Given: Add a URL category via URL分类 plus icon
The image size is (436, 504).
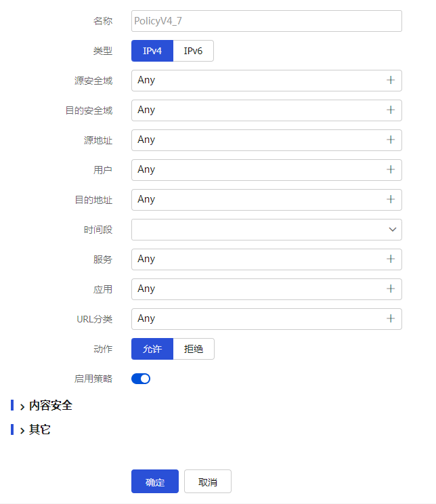Looking at the screenshot, I should (391, 318).
